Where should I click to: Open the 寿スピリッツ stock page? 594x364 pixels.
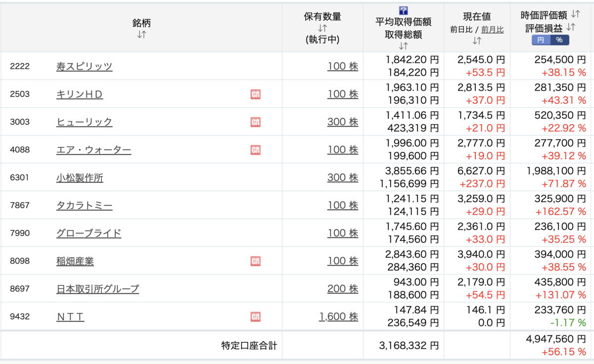(84, 66)
